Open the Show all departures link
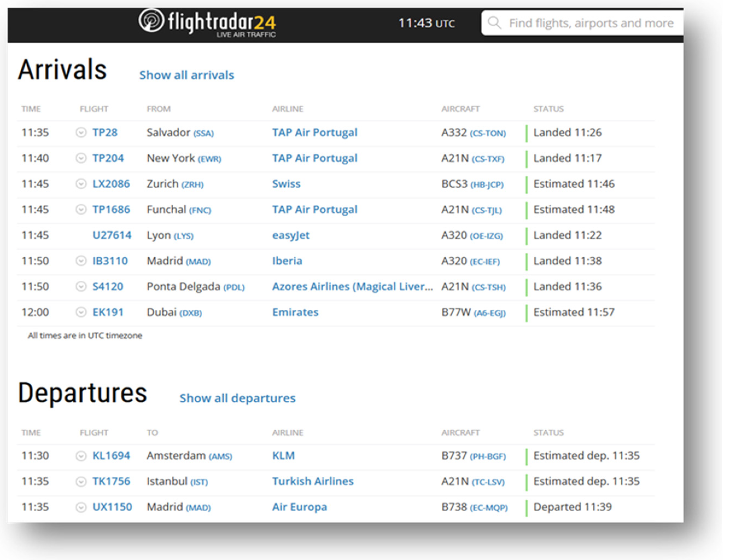730x560 pixels. click(x=237, y=398)
